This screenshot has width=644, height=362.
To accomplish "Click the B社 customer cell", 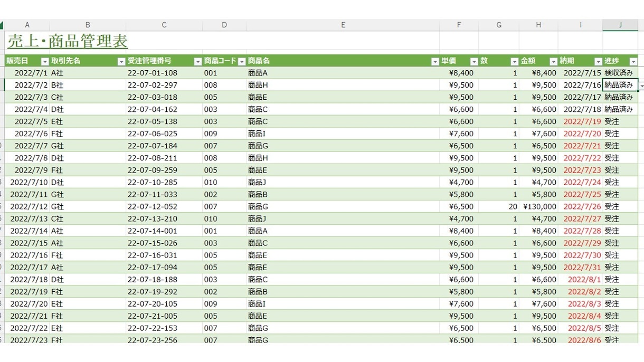I will click(x=88, y=85).
